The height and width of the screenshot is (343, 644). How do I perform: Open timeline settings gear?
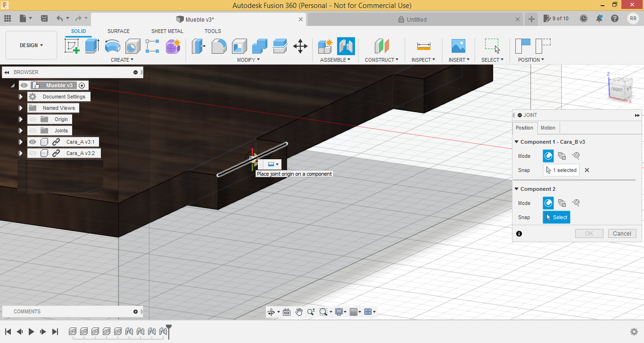coord(634,332)
